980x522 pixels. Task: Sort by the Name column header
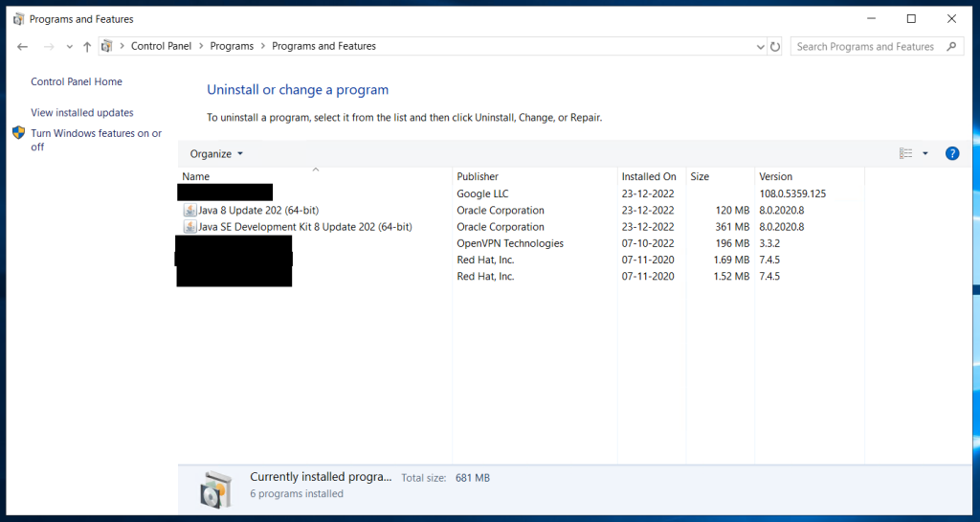click(314, 176)
